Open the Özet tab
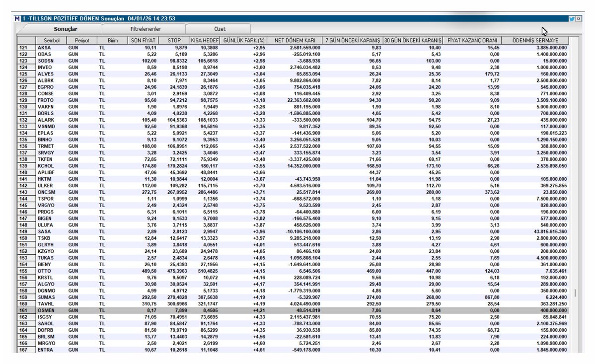 [219, 29]
